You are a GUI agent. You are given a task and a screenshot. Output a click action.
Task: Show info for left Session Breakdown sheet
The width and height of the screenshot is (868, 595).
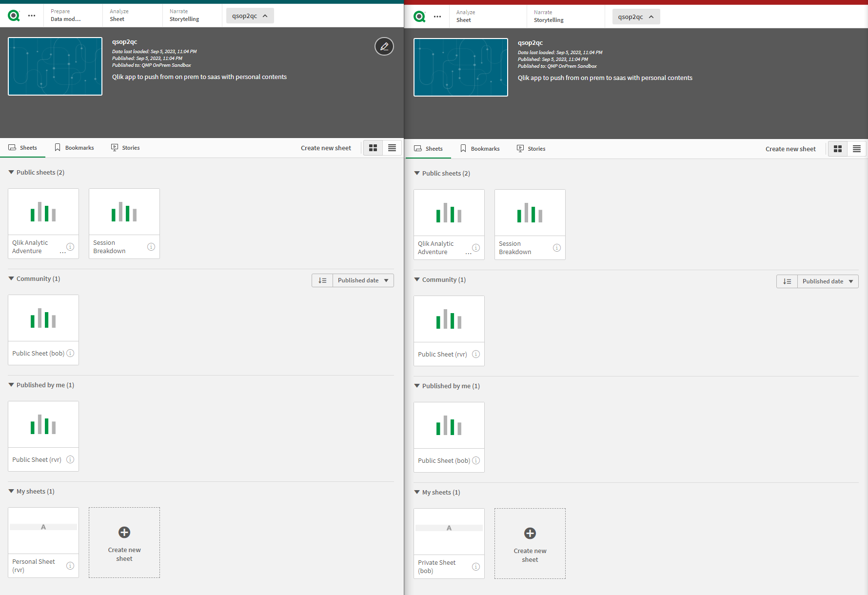(x=151, y=247)
